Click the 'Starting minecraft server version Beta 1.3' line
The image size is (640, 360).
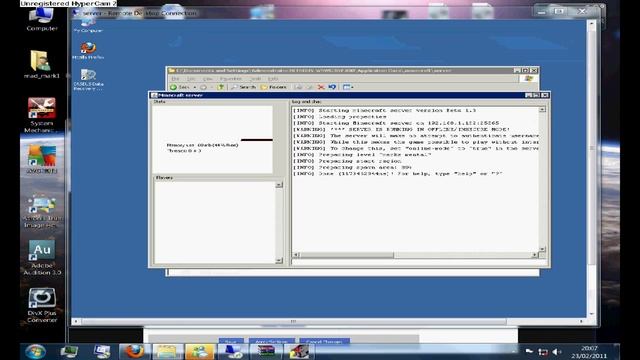coord(384,110)
